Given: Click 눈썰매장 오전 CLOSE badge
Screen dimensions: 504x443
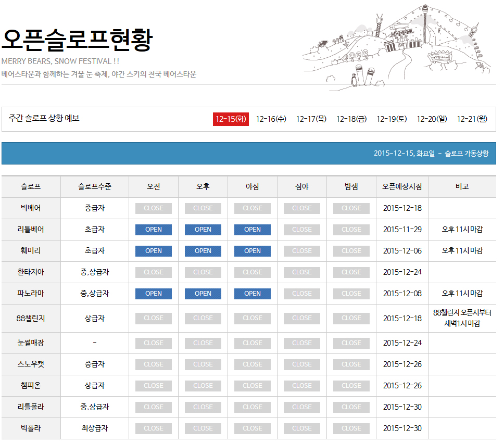Looking at the screenshot, I should click(153, 343).
